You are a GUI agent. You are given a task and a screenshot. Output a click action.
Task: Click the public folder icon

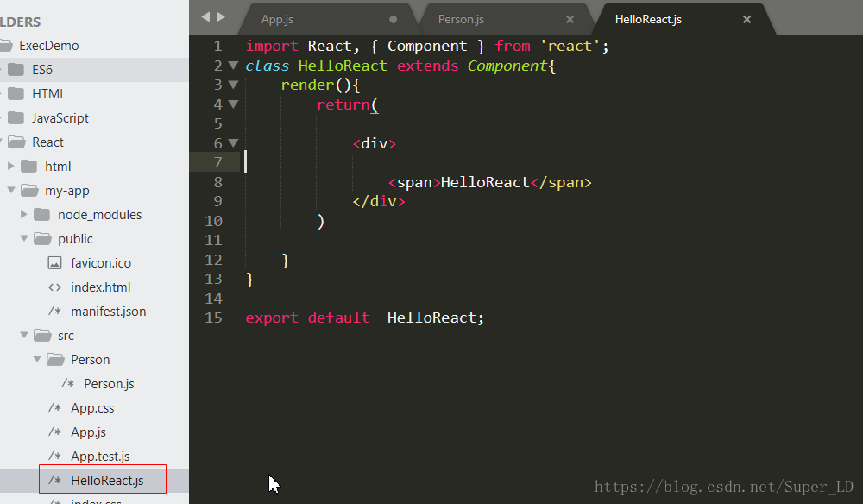point(42,238)
